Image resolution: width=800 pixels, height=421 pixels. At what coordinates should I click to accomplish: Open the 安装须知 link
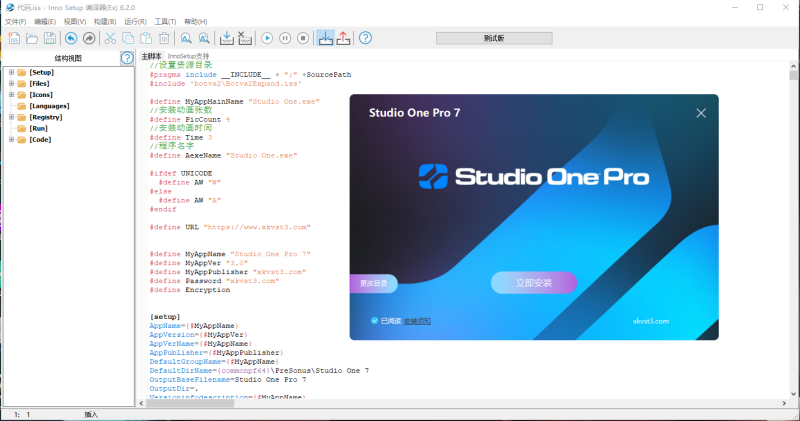point(417,321)
